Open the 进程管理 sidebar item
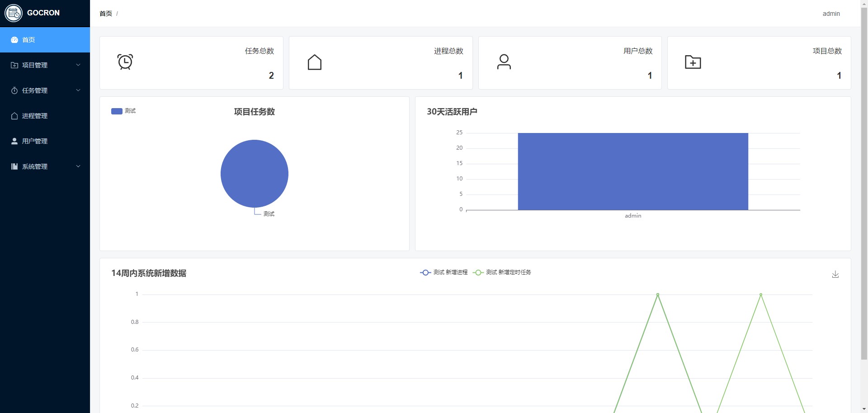868x413 pixels. (45, 116)
